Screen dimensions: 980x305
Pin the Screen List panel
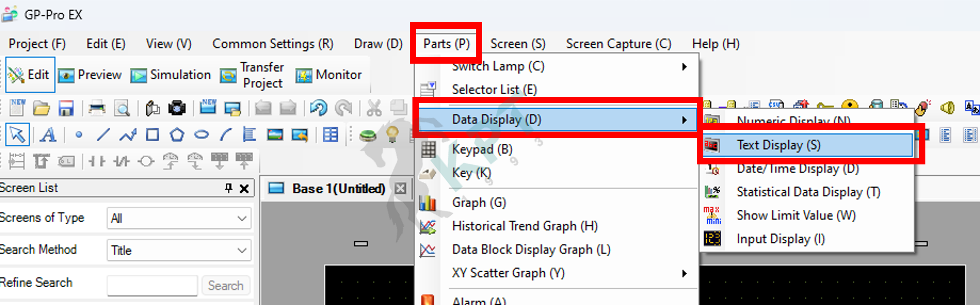(x=228, y=188)
